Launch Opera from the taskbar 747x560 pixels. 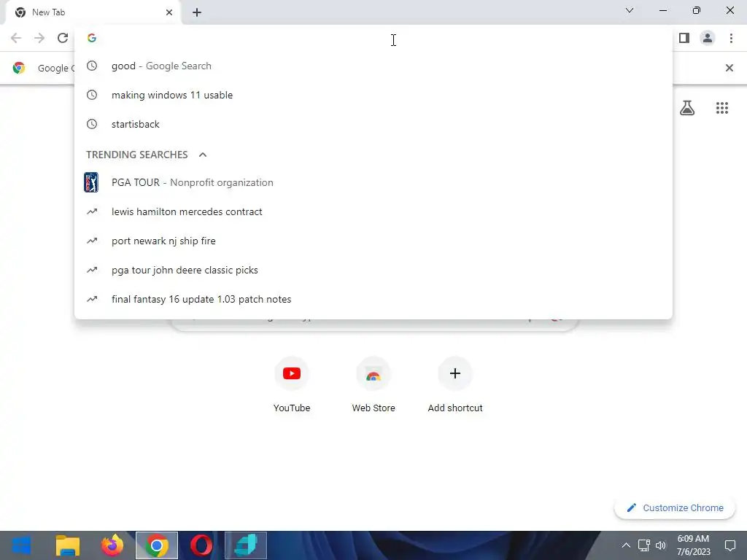[x=201, y=545]
